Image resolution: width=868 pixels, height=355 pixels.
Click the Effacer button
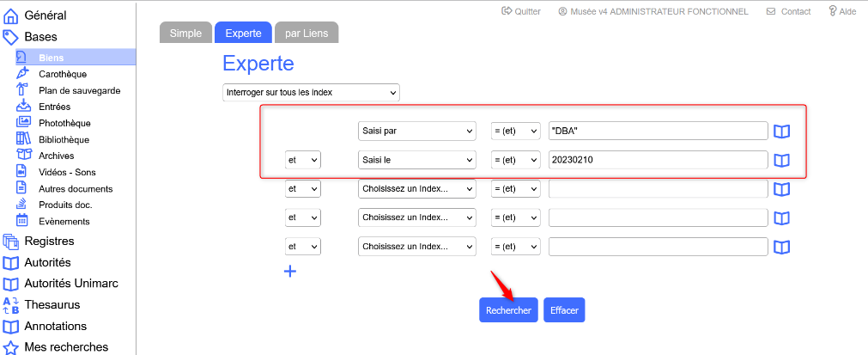(x=564, y=310)
